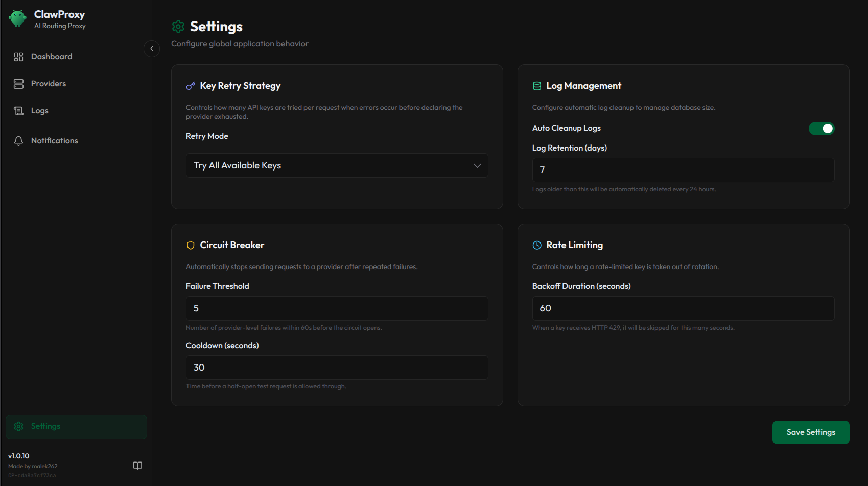Open the Retry Mode dropdown

337,165
